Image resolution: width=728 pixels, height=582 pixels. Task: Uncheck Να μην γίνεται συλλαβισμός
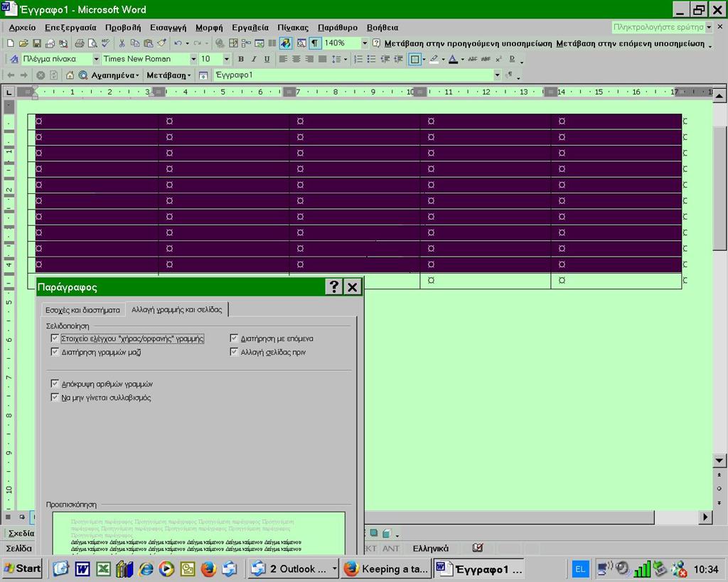click(x=55, y=397)
